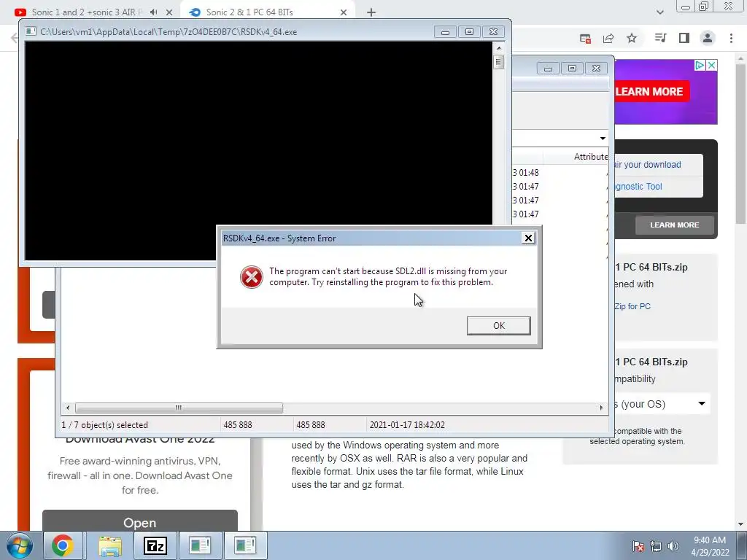This screenshot has width=747, height=560.
Task: Open a new Chrome tab
Action: pos(371,12)
